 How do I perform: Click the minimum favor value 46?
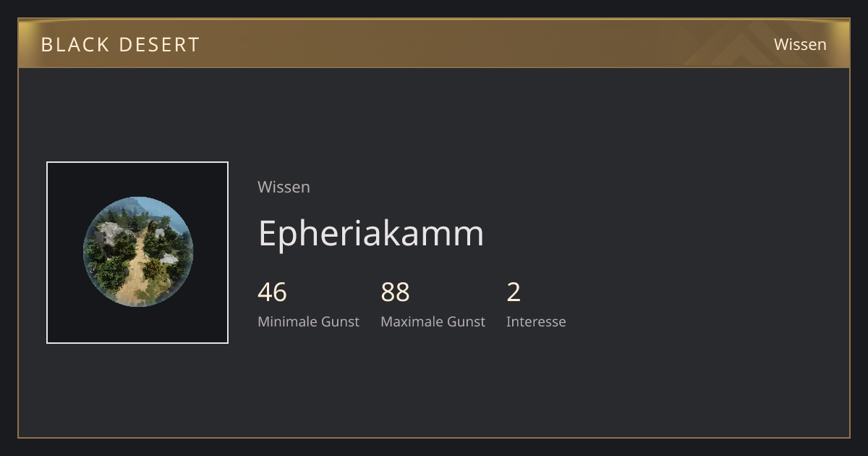coord(272,292)
